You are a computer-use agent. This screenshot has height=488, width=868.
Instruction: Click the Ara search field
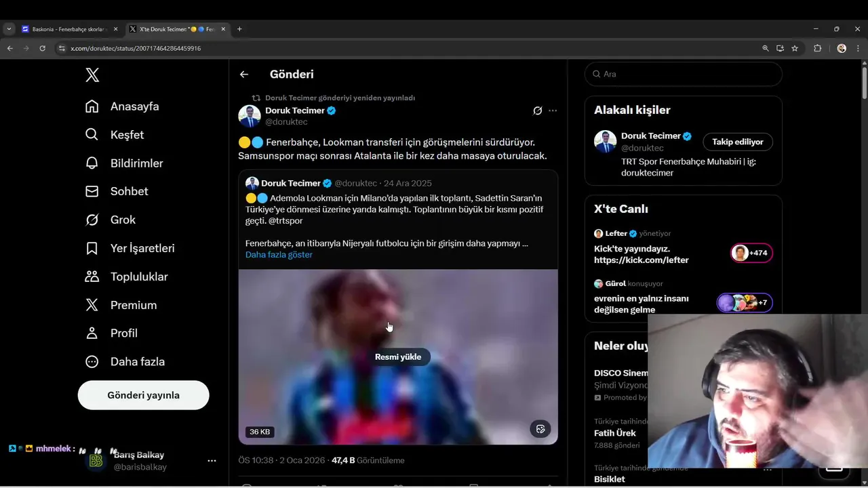(x=684, y=74)
